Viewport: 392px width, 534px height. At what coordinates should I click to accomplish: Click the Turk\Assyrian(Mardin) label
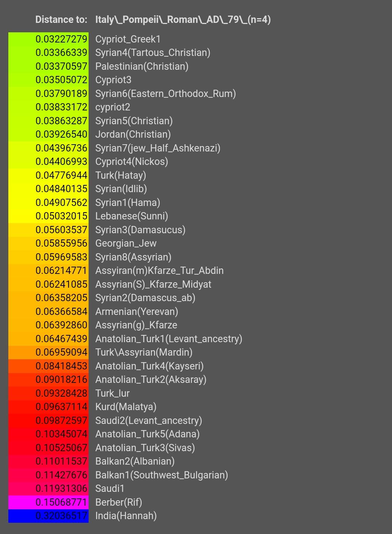click(x=144, y=352)
